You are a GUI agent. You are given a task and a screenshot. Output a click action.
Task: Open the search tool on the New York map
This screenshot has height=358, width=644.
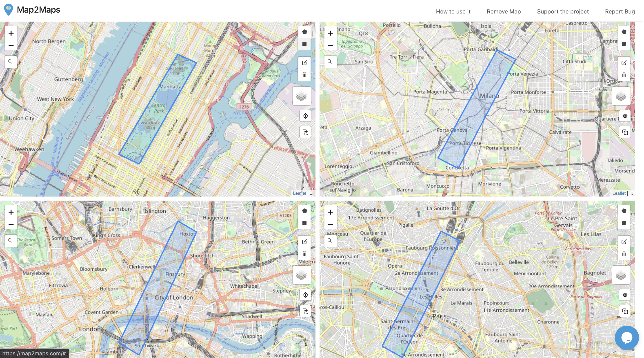[x=11, y=62]
